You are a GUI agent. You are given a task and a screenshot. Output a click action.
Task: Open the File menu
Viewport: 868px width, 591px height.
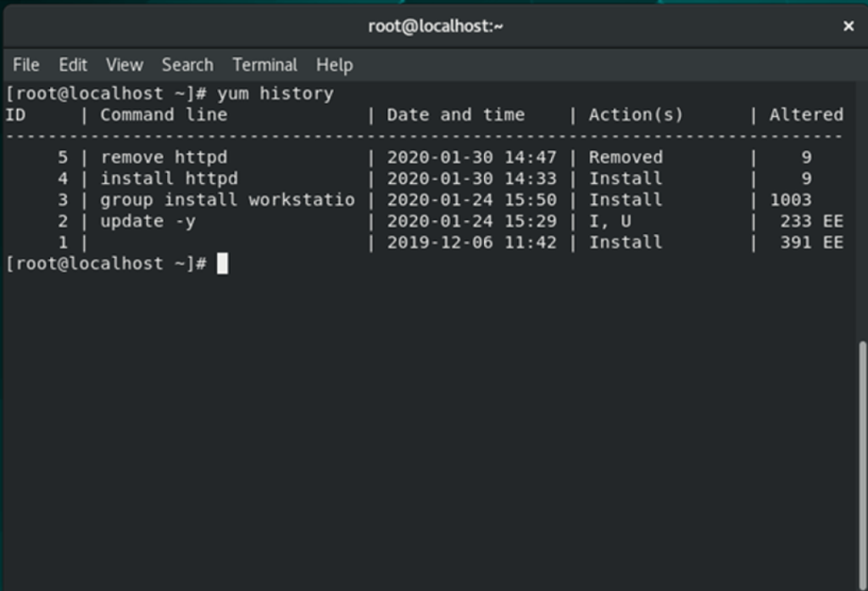(x=25, y=64)
